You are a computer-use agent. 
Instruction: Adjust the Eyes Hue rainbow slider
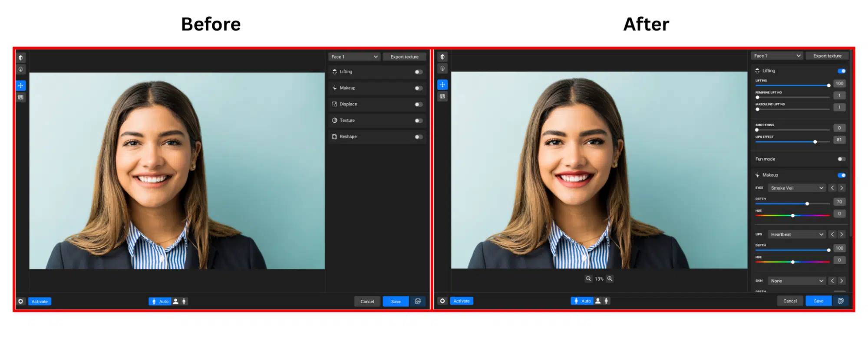point(792,216)
